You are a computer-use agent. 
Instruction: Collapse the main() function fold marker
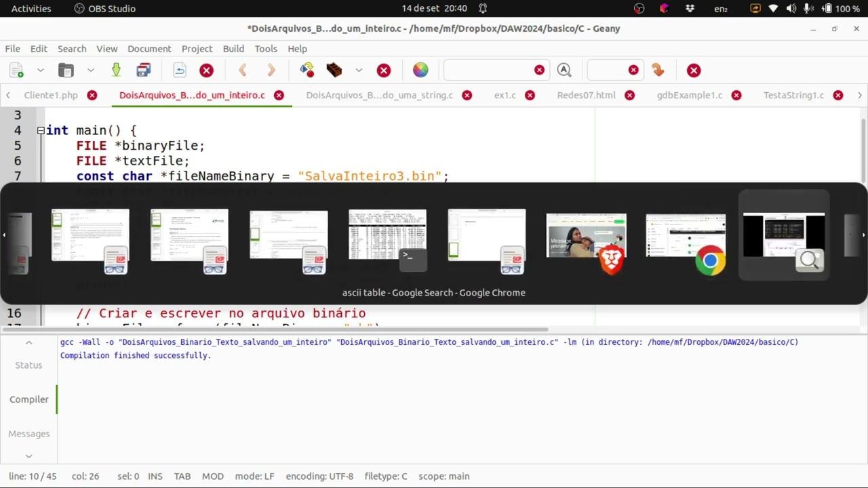(x=41, y=130)
